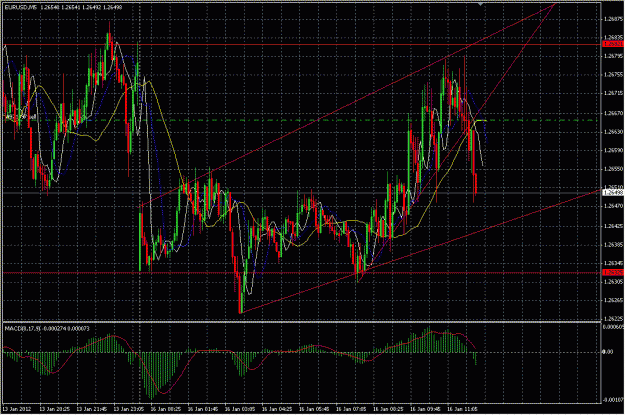Click the sell order label on green dashed line

tap(21, 117)
